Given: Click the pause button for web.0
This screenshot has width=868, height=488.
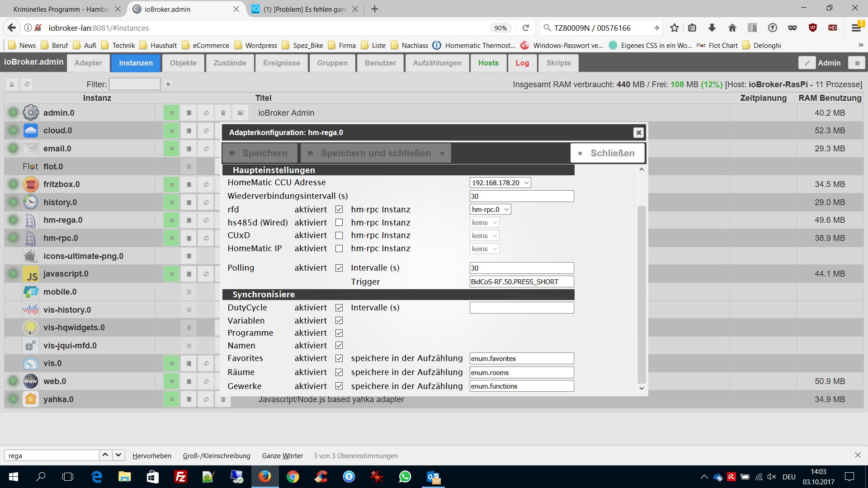Looking at the screenshot, I should (x=171, y=381).
